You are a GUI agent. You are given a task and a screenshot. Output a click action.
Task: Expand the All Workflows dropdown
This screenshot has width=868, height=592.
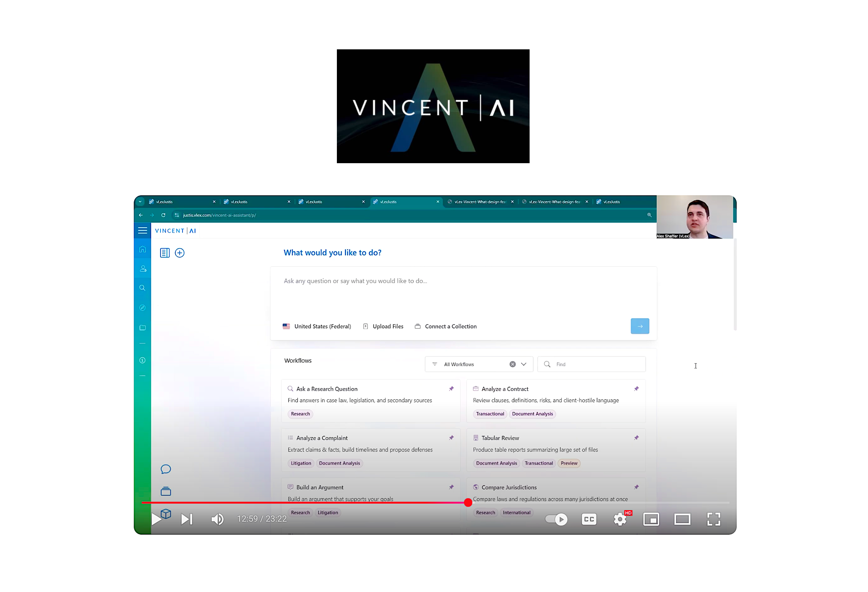(524, 365)
